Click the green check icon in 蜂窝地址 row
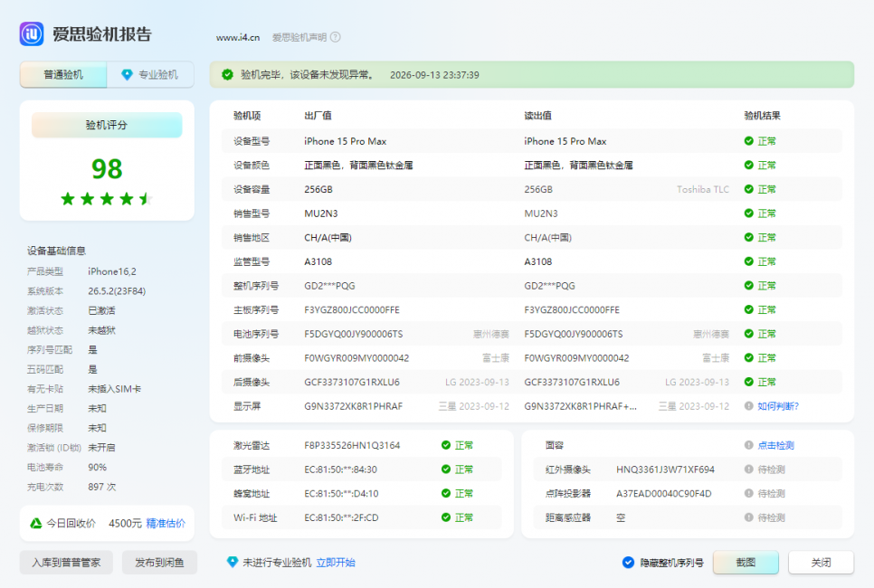This screenshot has height=588, width=874. pyautogui.click(x=445, y=493)
